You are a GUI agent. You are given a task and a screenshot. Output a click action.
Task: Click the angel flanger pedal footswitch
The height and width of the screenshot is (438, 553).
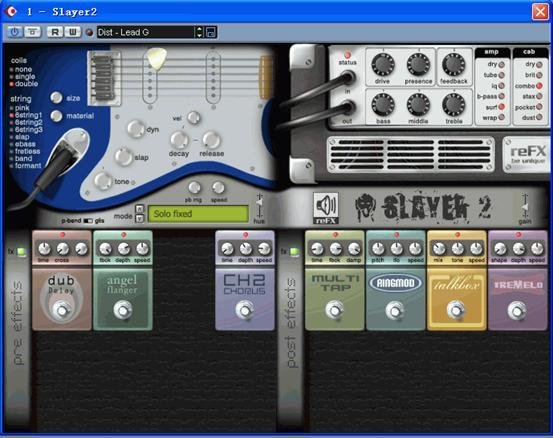[123, 310]
